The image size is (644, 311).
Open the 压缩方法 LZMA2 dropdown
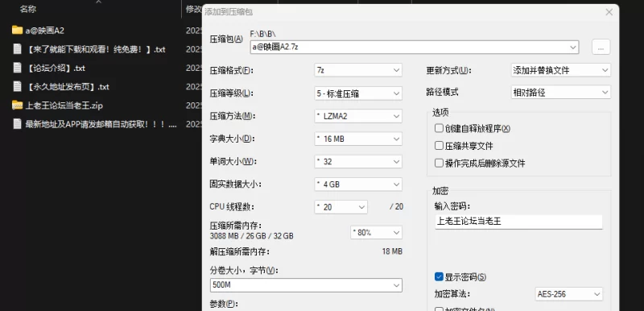click(358, 116)
